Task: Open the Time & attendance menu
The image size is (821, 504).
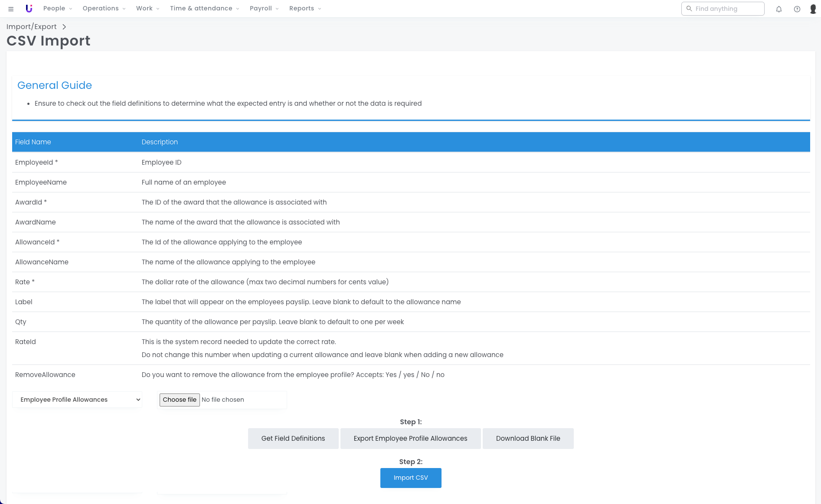Action: pos(204,9)
